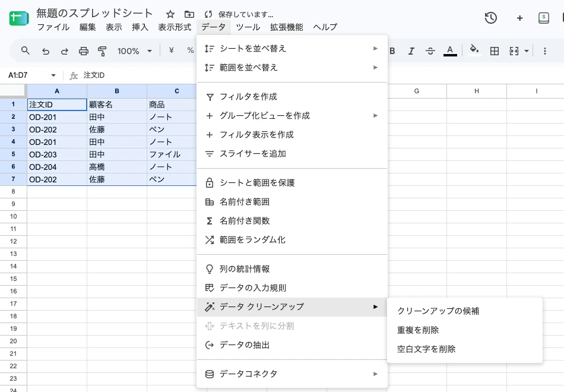The width and height of the screenshot is (564, 392).
Task: Expand データコネクタ submenu
Action: point(292,374)
